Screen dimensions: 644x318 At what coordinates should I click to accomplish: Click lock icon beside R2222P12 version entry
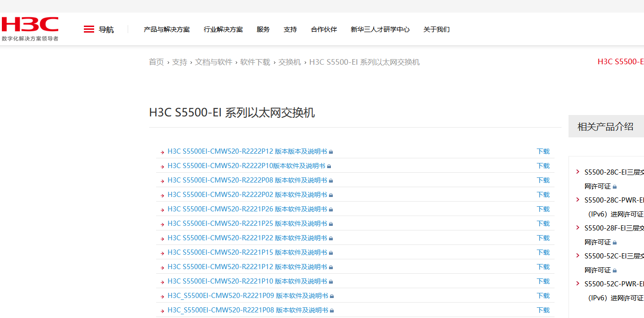(x=331, y=152)
